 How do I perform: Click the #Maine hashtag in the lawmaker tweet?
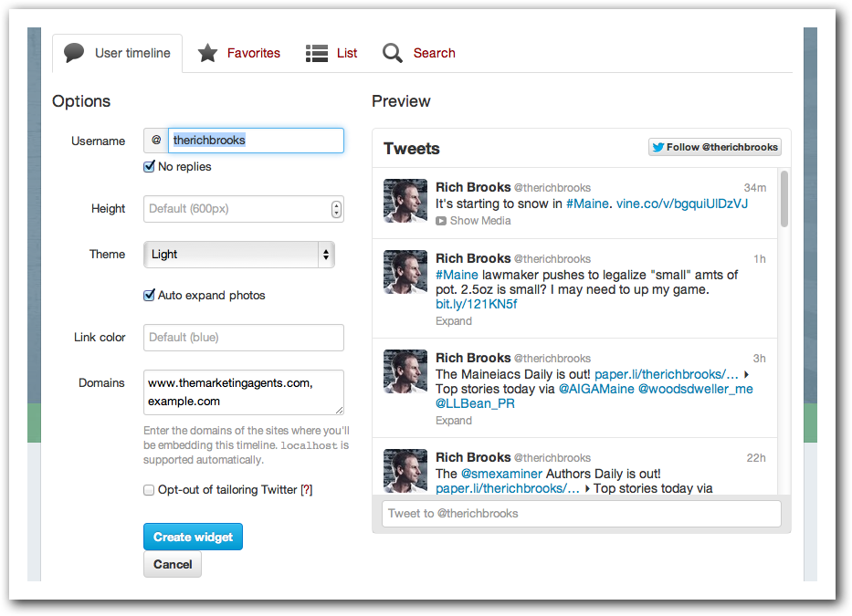(457, 275)
